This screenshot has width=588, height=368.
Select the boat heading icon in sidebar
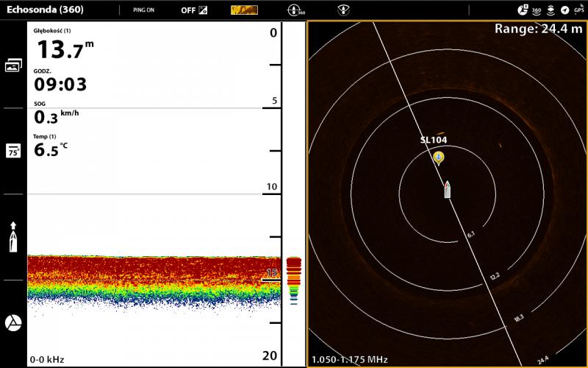[x=12, y=237]
